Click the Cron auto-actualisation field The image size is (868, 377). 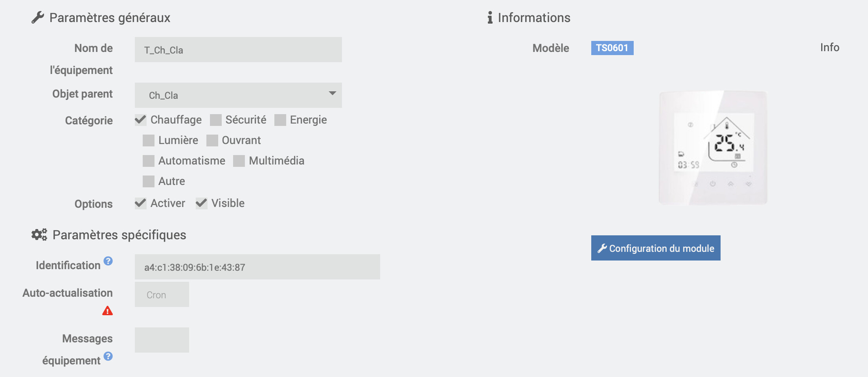tap(162, 294)
